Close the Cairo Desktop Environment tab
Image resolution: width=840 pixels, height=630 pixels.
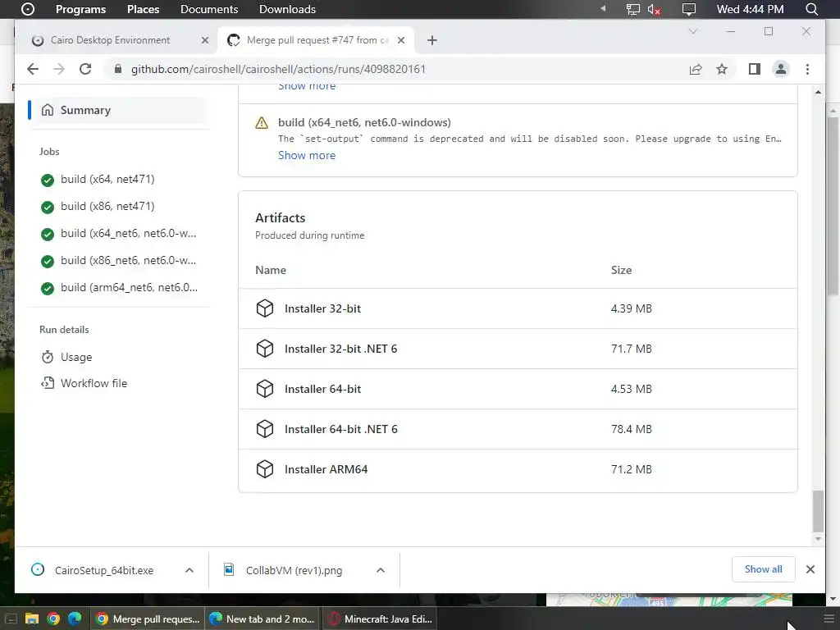[204, 40]
